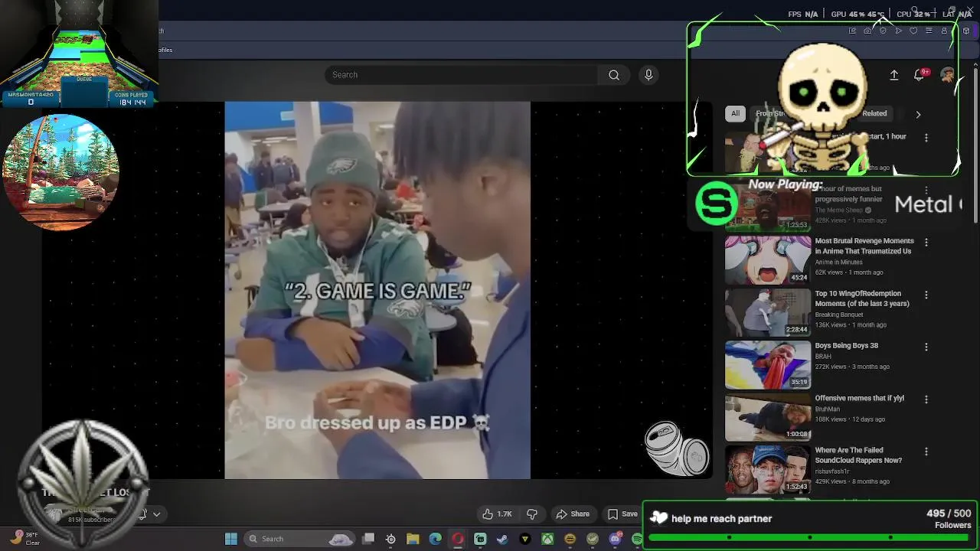Save the video to a playlist
The width and height of the screenshot is (980, 551).
(x=622, y=514)
